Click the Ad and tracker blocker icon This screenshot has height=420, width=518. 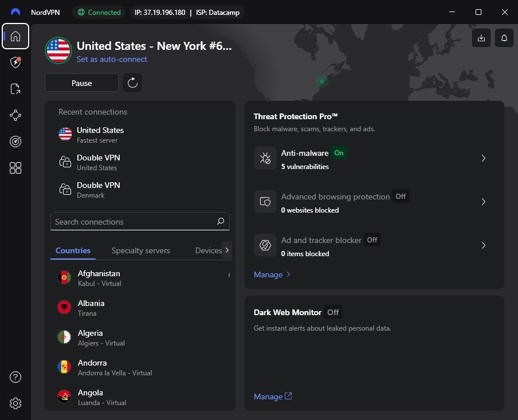pyautogui.click(x=265, y=245)
